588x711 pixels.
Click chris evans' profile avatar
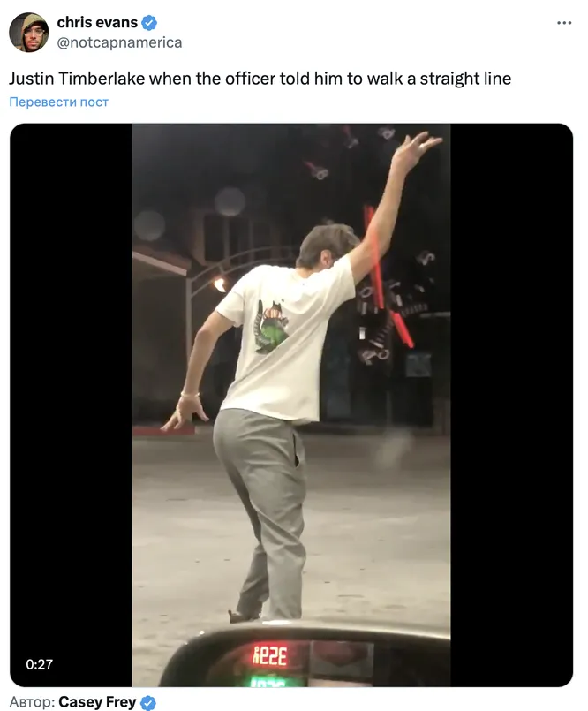pyautogui.click(x=28, y=32)
